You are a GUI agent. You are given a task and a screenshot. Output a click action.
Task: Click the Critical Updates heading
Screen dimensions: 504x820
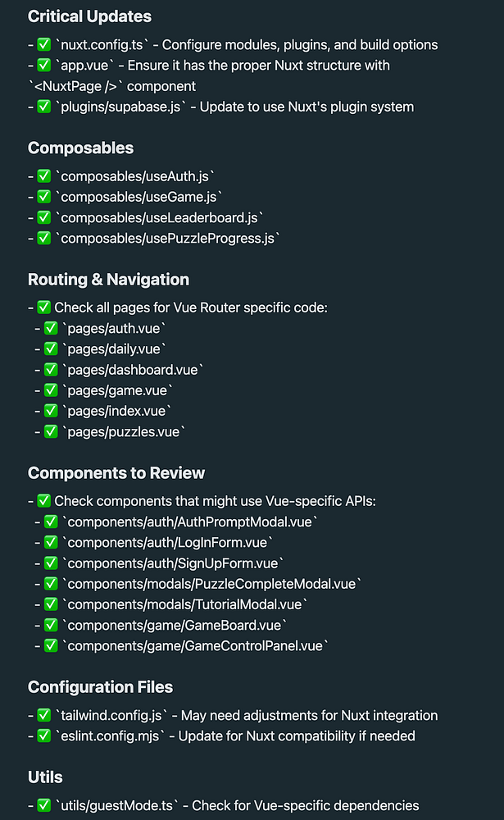click(89, 16)
